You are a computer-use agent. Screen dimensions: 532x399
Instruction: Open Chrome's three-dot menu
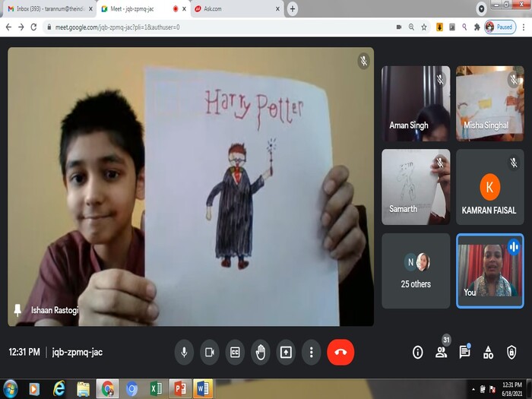[524, 27]
